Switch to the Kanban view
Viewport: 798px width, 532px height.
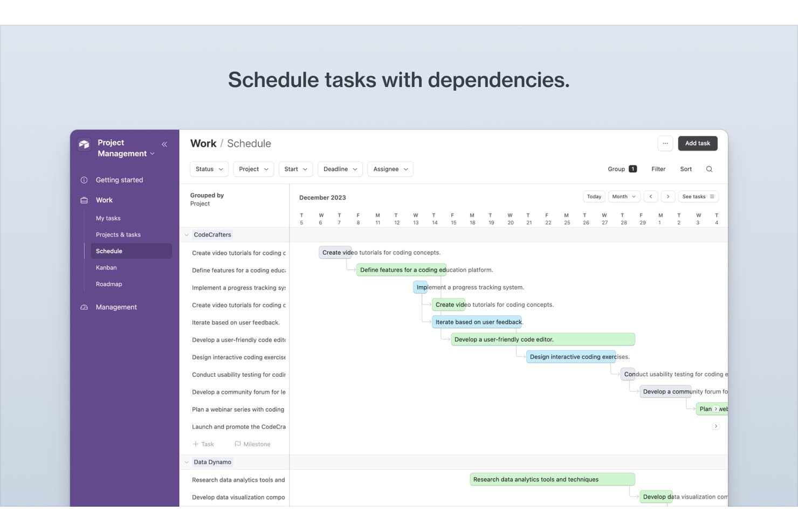[x=106, y=268]
